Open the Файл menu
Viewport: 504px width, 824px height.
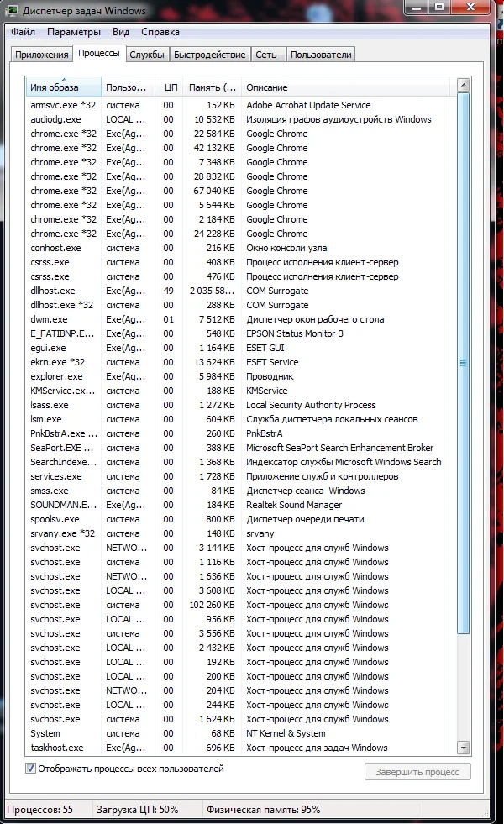coord(24,32)
